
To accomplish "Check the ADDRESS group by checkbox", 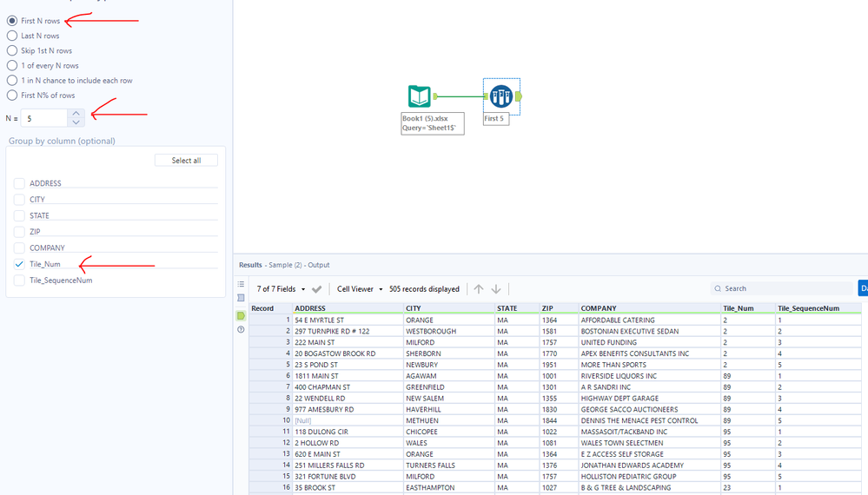I will point(19,183).
